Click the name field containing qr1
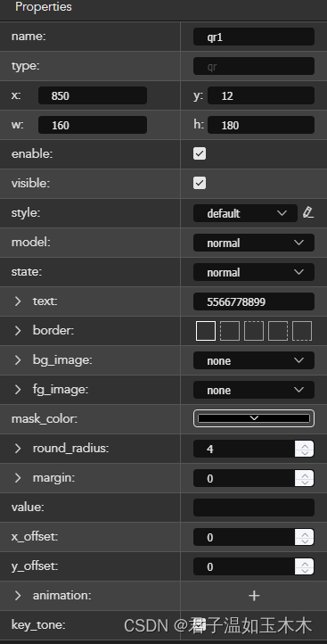The height and width of the screenshot is (644, 327). (x=254, y=37)
